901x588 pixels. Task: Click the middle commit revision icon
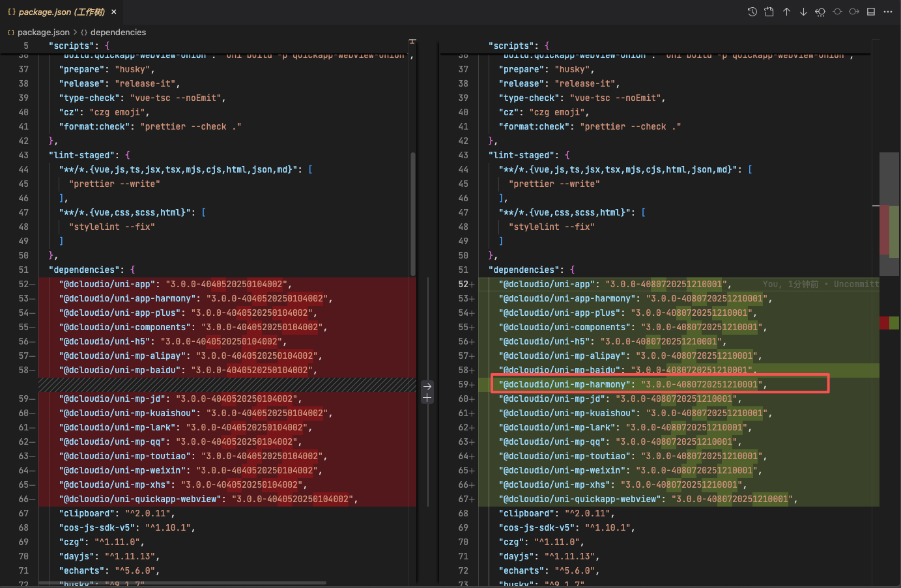[837, 12]
